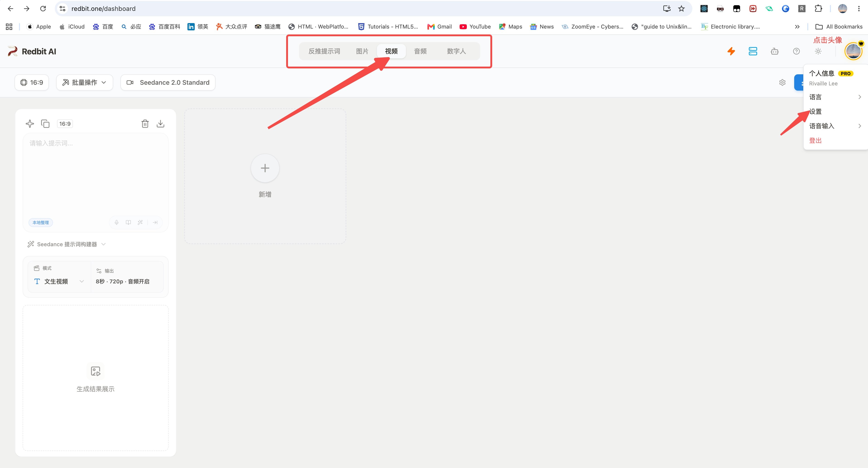Open the YouTube bookmark

(x=475, y=27)
